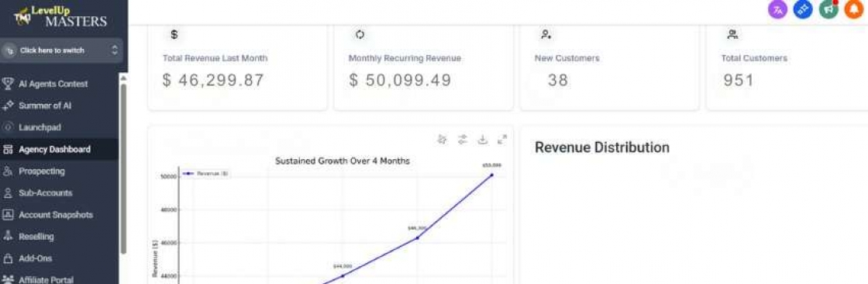The image size is (868, 284).
Task: Click the new customers value '38'
Action: (558, 81)
